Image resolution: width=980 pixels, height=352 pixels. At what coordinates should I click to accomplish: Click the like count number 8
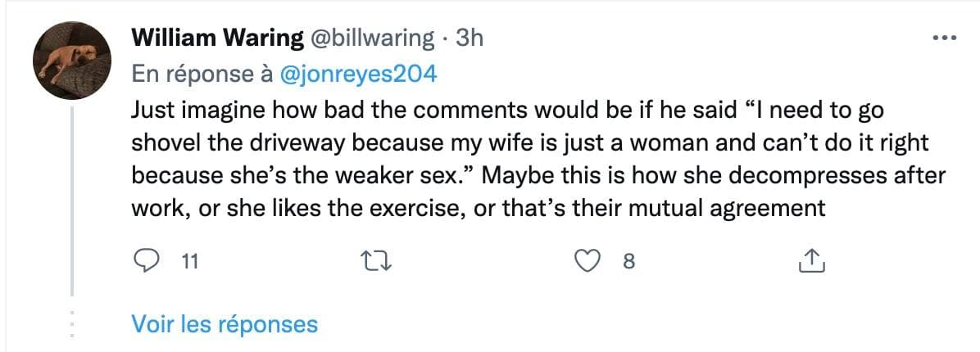coord(628,262)
